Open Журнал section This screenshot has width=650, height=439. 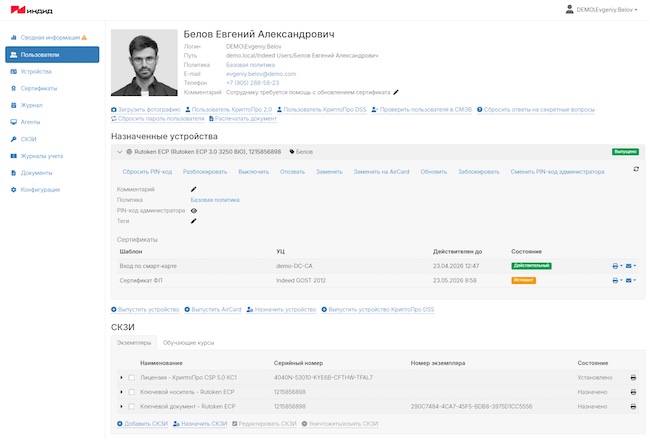[31, 105]
